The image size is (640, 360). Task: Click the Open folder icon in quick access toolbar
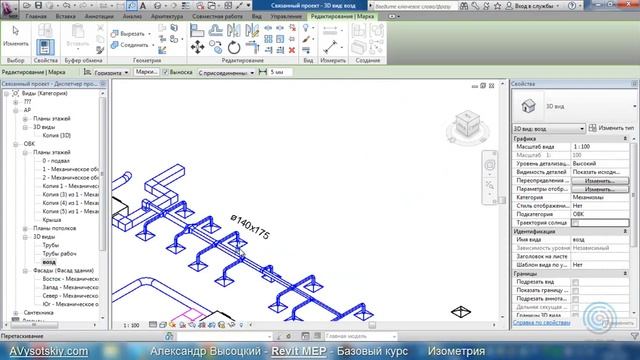click(27, 5)
